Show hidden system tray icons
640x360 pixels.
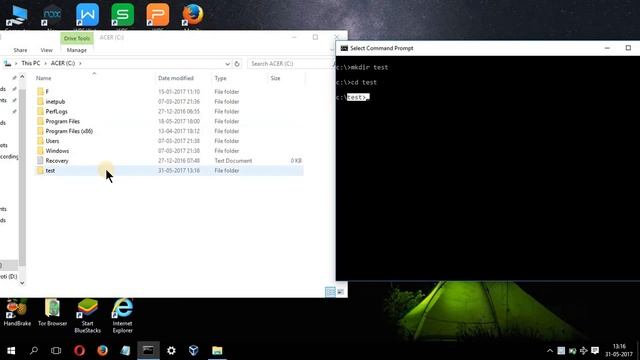tap(550, 351)
